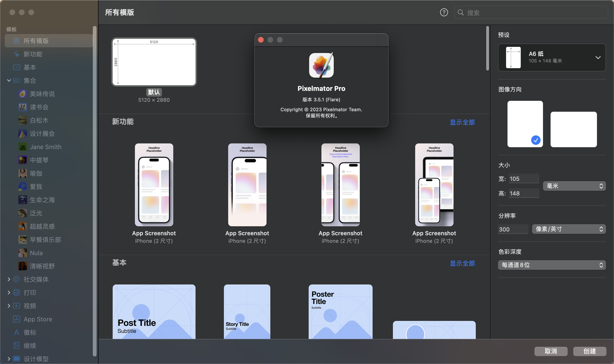This screenshot has height=364, width=614.
Task: Open the 新功能 sparkle icon
Action: click(x=16, y=54)
